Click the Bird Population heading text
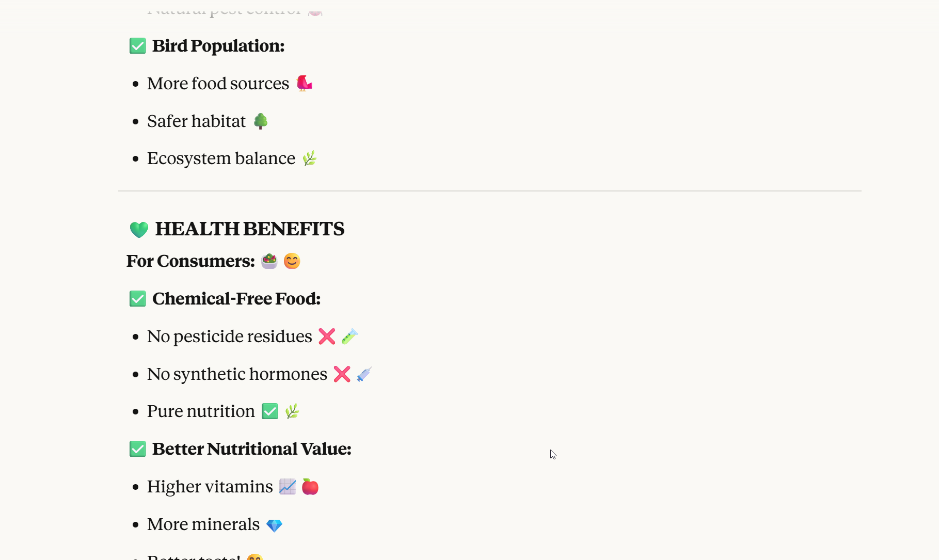 [218, 46]
